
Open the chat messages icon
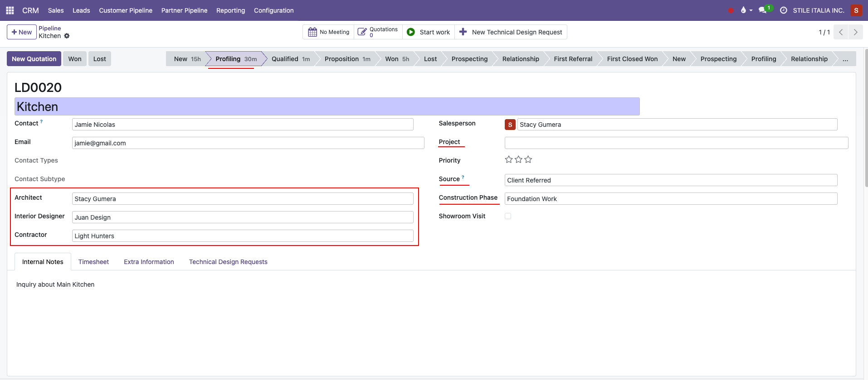(762, 10)
